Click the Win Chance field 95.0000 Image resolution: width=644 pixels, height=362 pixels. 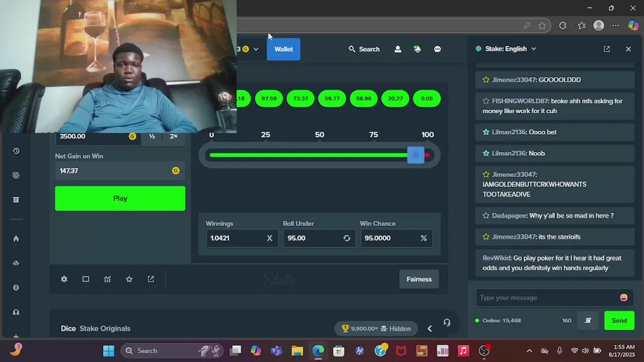coord(396,238)
